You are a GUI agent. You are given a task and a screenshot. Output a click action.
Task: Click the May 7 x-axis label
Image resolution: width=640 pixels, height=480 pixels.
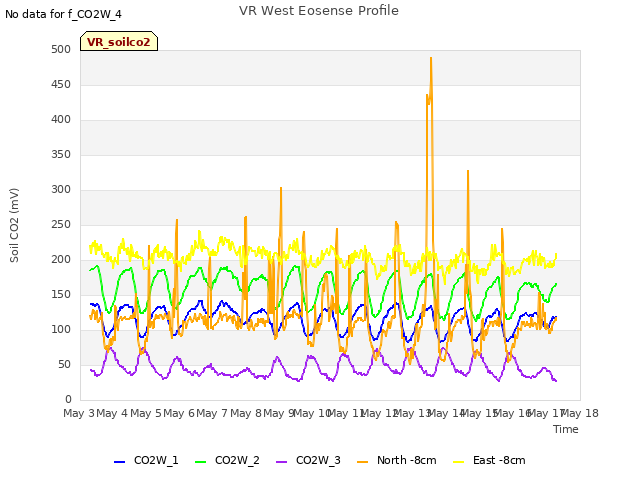pos(212,413)
